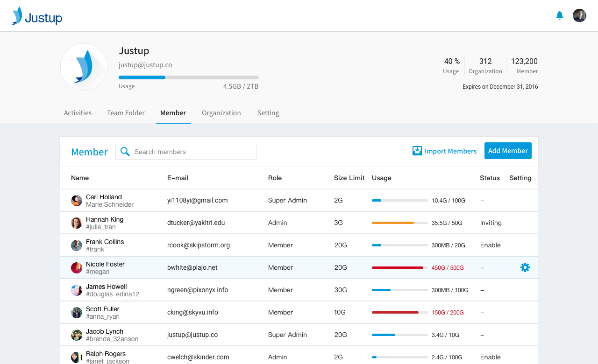Click the large Justup profile logo

tap(84, 67)
